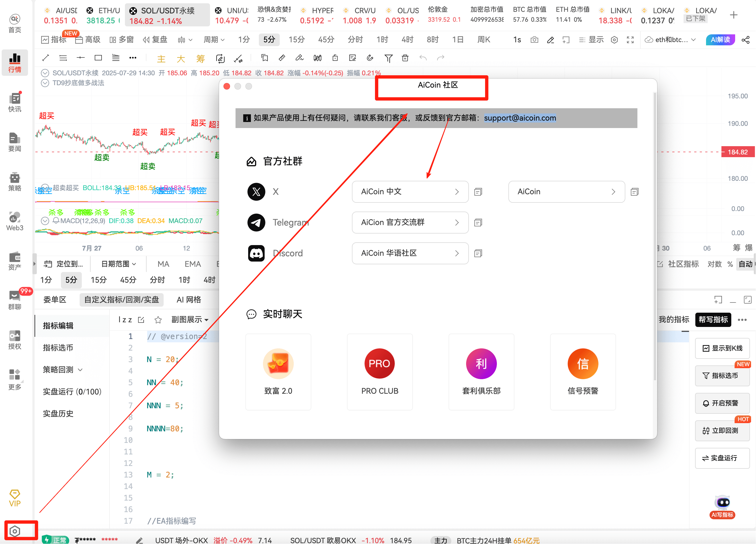Toggle 自动 auto scale
The width and height of the screenshot is (756, 544).
tap(745, 264)
